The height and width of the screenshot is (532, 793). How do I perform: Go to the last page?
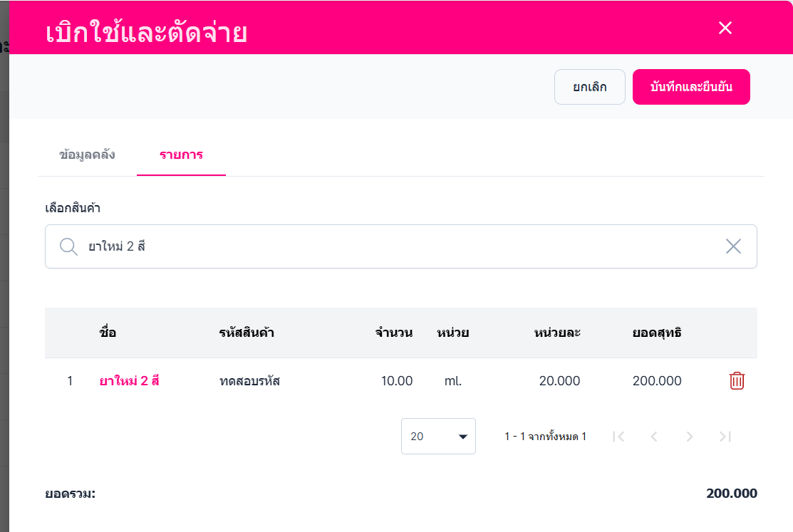click(725, 437)
